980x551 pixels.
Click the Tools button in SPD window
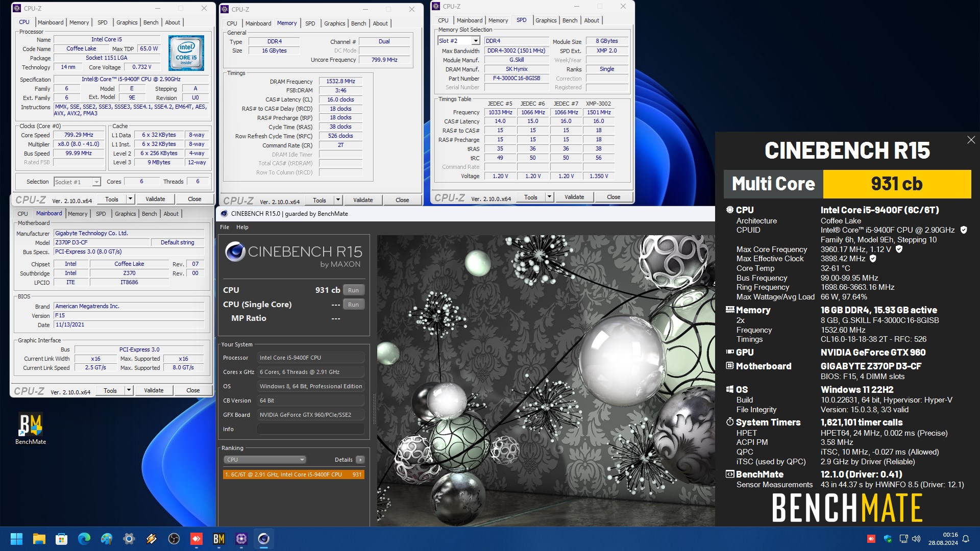pyautogui.click(x=531, y=197)
